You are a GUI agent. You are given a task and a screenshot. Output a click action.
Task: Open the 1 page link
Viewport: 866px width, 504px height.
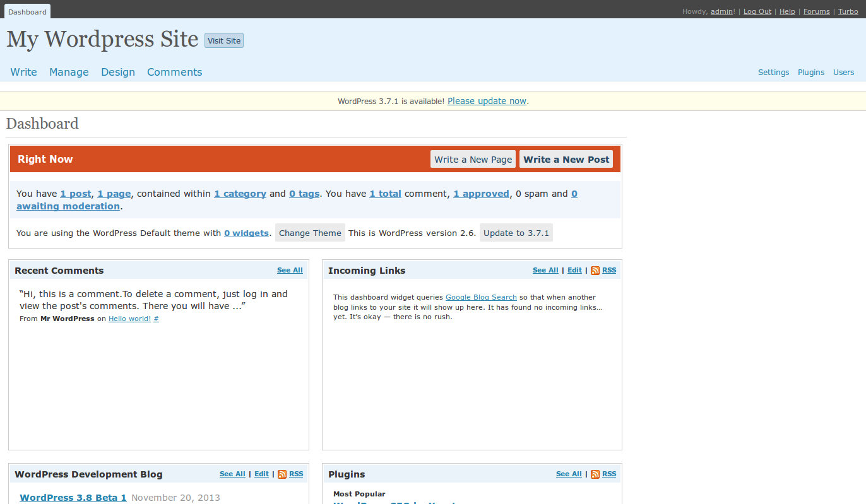point(114,194)
